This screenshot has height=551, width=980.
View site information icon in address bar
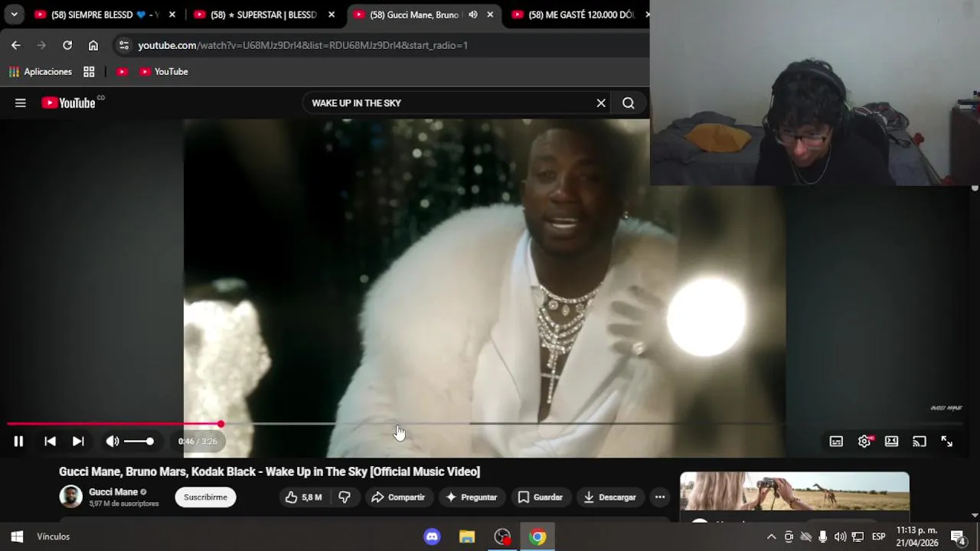(124, 45)
